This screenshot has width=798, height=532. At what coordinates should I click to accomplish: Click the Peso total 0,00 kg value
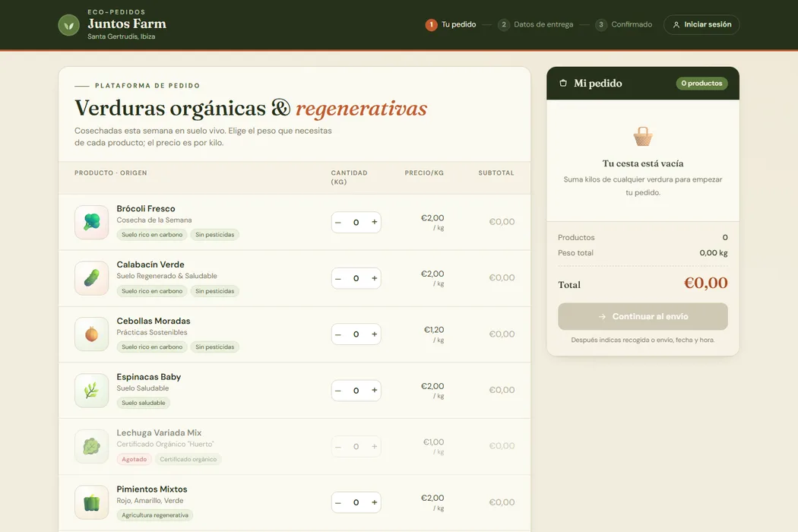coord(714,253)
